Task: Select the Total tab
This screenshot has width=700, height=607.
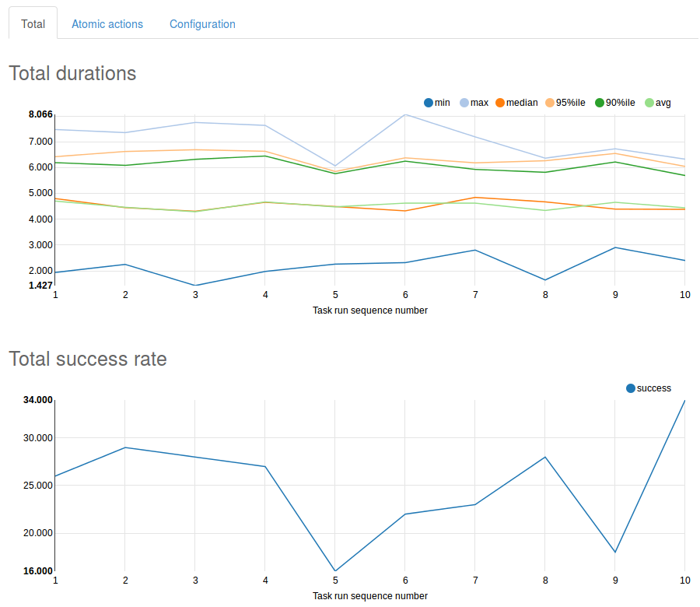Action: pyautogui.click(x=33, y=24)
